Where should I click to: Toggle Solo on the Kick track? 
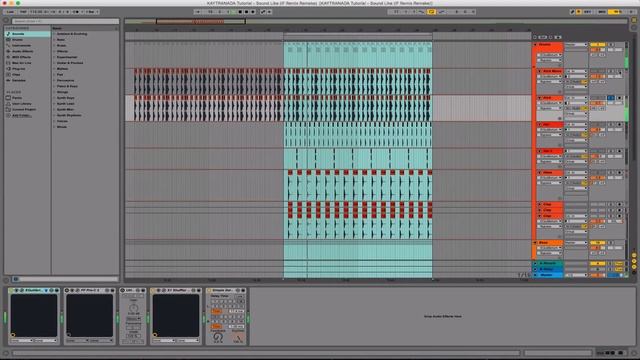point(611,98)
